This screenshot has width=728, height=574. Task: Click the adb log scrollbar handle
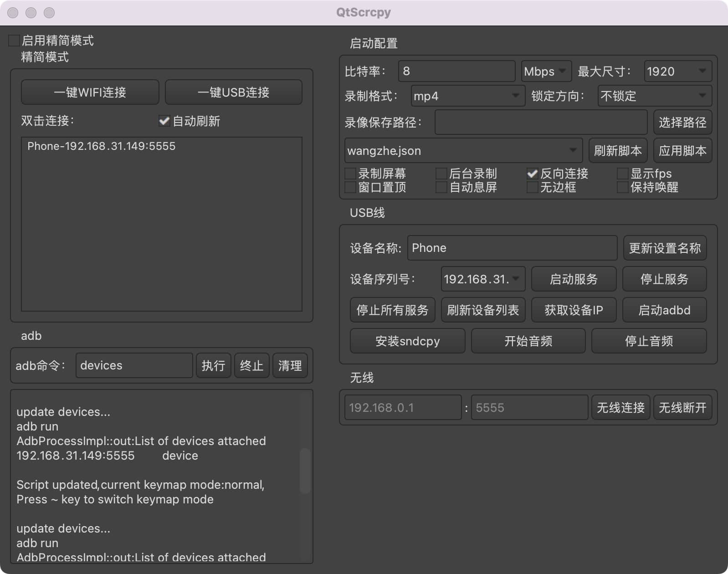[305, 471]
